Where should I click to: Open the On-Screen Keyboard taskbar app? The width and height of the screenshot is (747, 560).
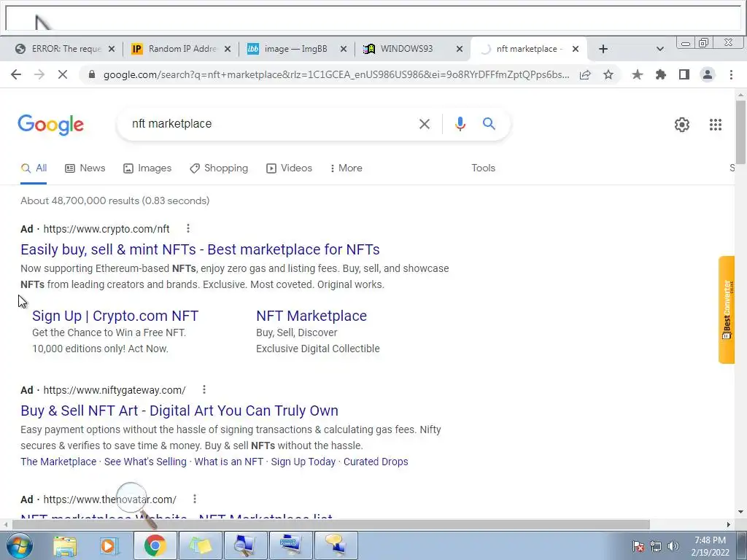[291, 545]
